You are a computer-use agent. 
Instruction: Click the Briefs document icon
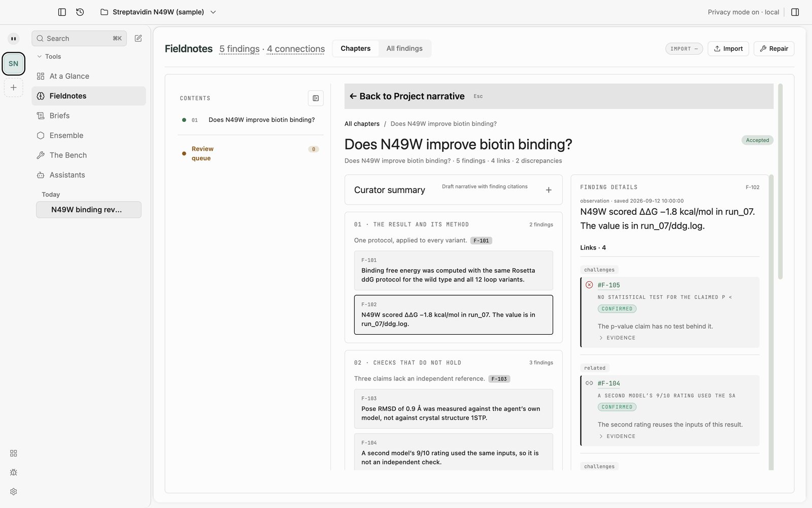click(41, 116)
